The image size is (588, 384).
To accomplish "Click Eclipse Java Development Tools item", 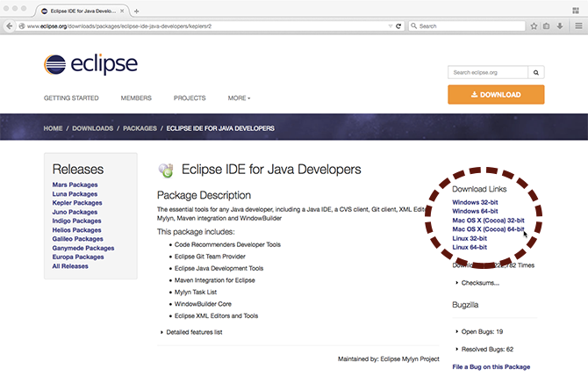I will click(x=219, y=268).
